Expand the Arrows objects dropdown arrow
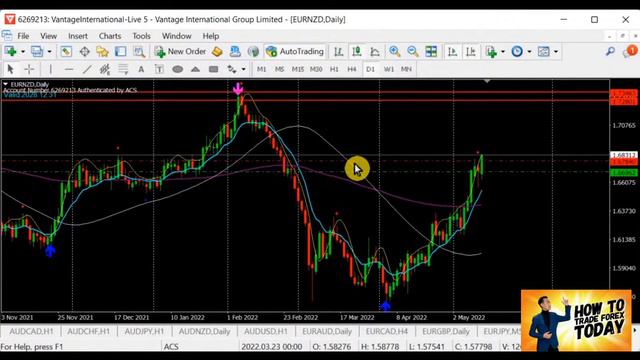Image resolution: width=640 pixels, height=360 pixels. (243, 69)
